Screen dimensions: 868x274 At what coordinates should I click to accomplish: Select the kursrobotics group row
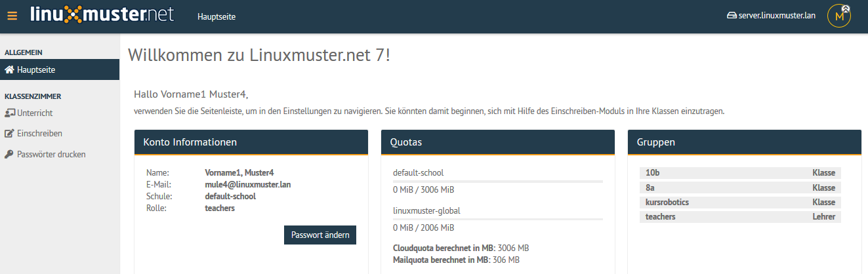(740, 202)
